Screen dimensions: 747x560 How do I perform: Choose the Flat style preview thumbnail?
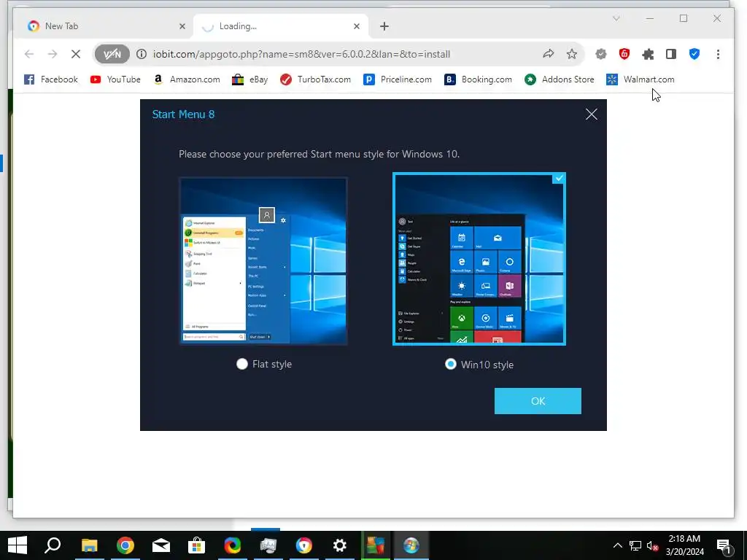(x=263, y=261)
